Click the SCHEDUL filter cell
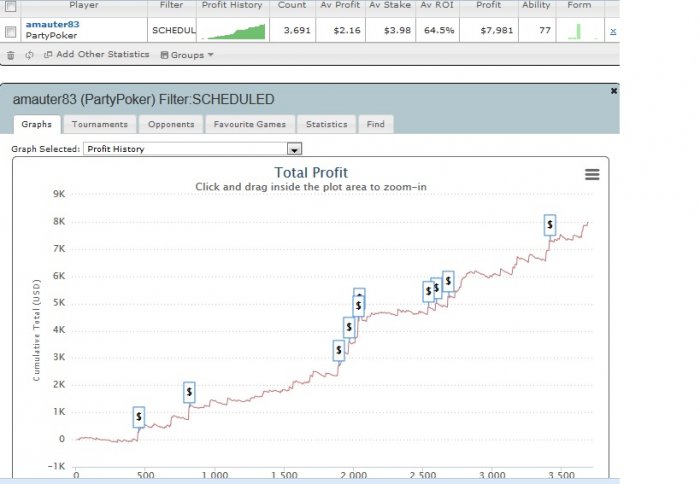The height and width of the screenshot is (484, 700). (174, 30)
